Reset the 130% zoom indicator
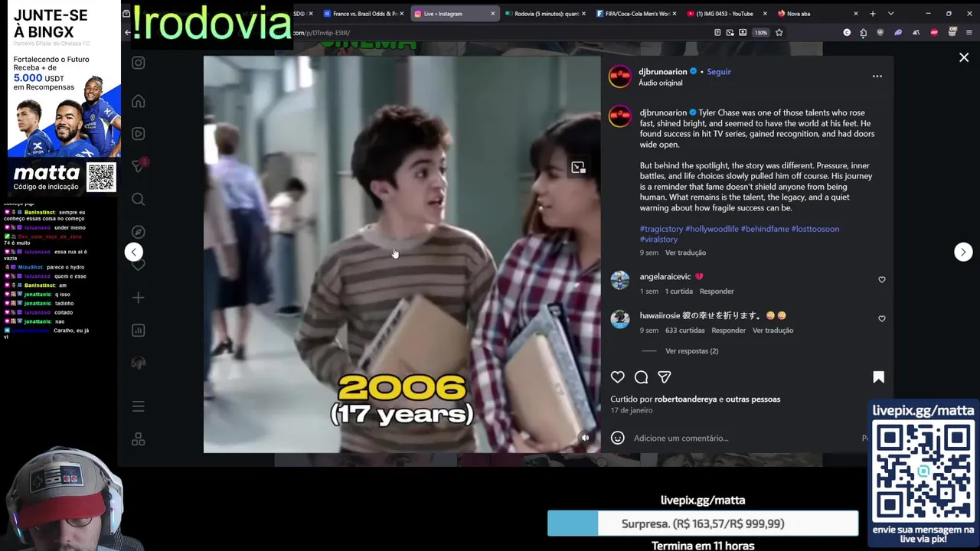Viewport: 980px width, 551px height. [x=760, y=33]
